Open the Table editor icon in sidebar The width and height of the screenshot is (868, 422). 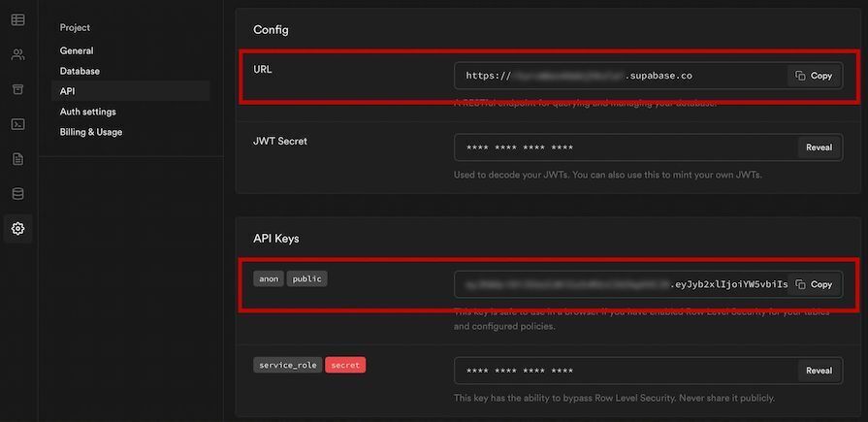(17, 20)
